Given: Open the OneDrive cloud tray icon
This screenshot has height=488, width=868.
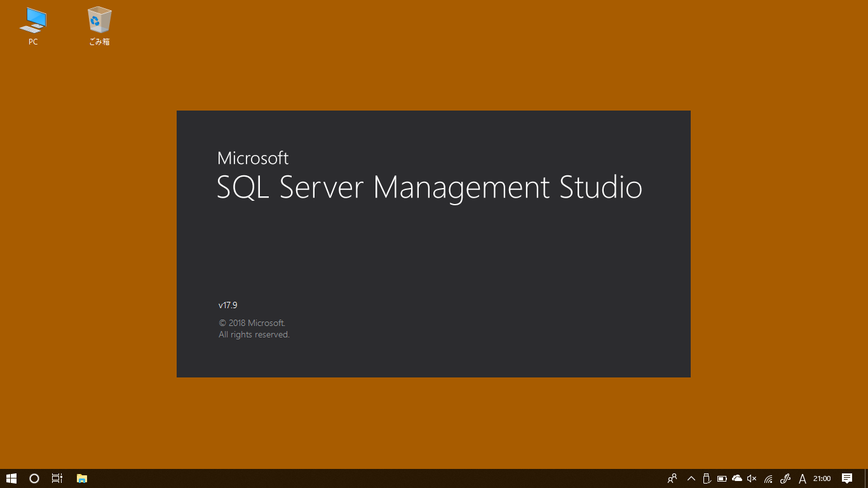Looking at the screenshot, I should [x=737, y=478].
